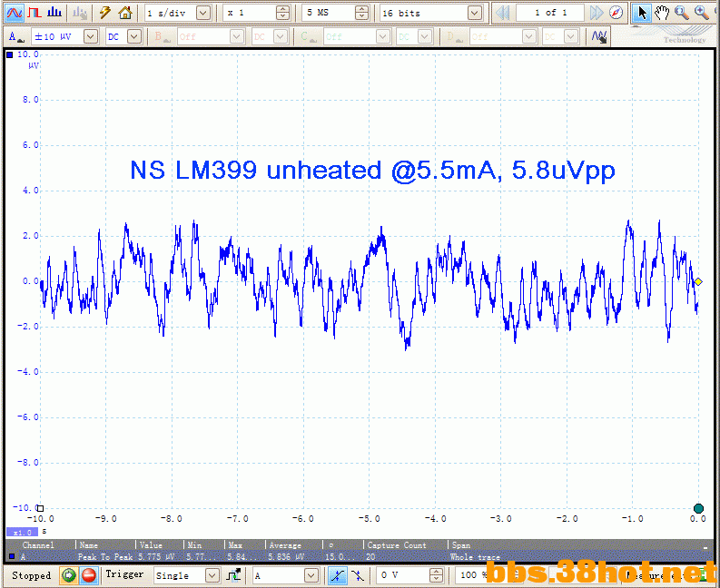
Task: Open Channel D options button
Action: [454, 36]
